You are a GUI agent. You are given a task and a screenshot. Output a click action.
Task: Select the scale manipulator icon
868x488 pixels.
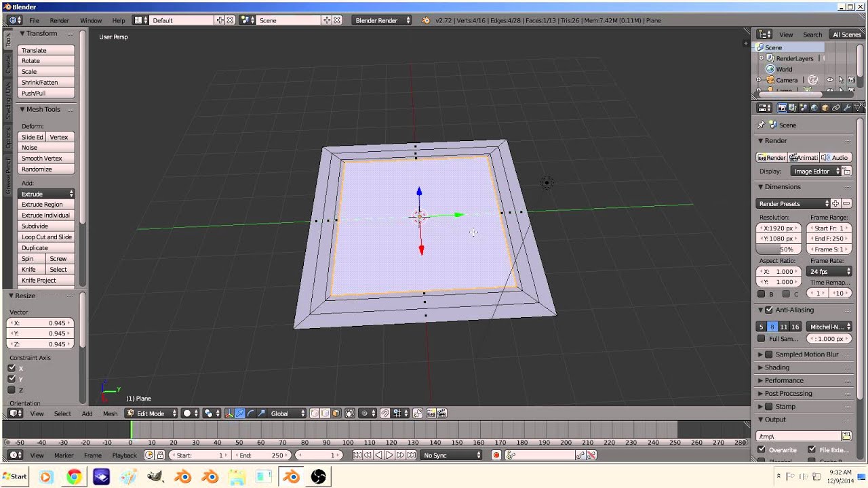click(262, 413)
